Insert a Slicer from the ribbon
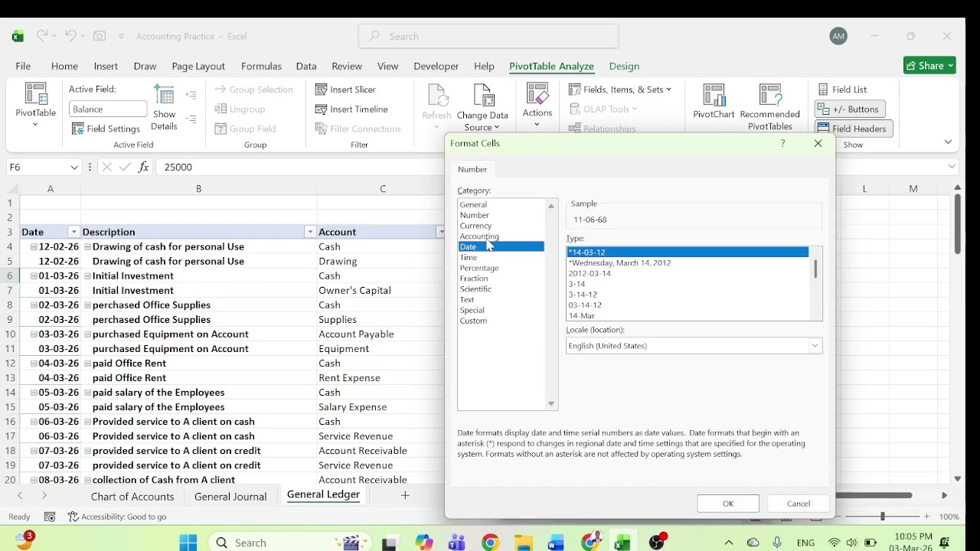 point(345,90)
